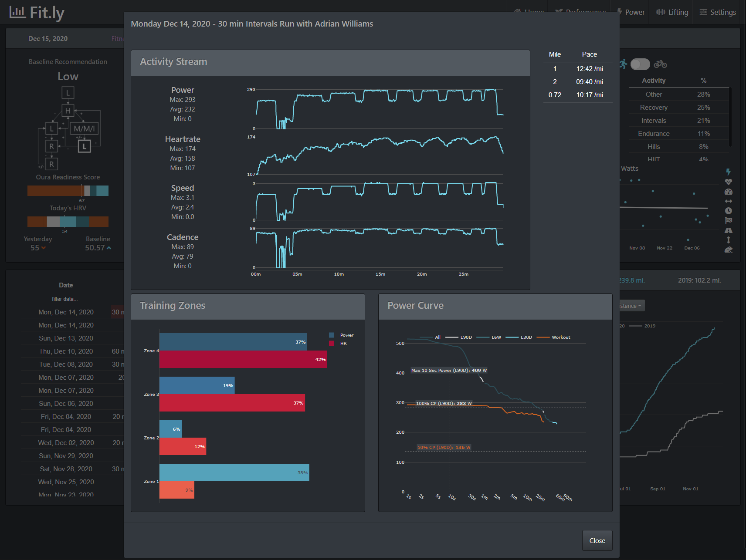Viewport: 746px width, 560px height.
Task: Open the Lifting page from the top navigation
Action: point(672,12)
